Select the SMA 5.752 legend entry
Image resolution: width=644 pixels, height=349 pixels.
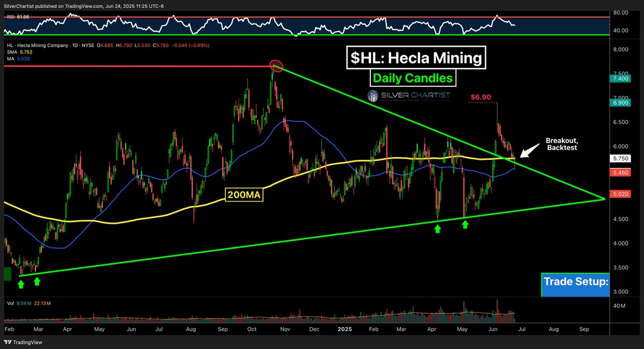tap(19, 52)
